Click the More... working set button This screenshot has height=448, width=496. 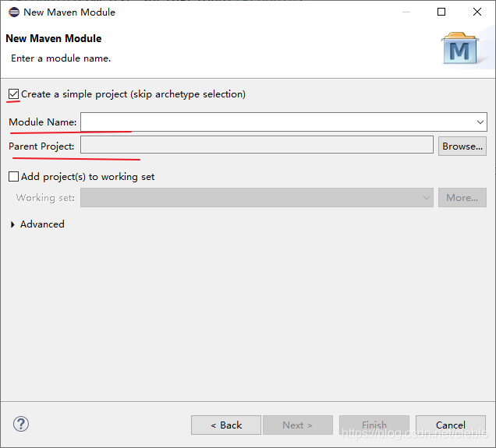tap(462, 198)
